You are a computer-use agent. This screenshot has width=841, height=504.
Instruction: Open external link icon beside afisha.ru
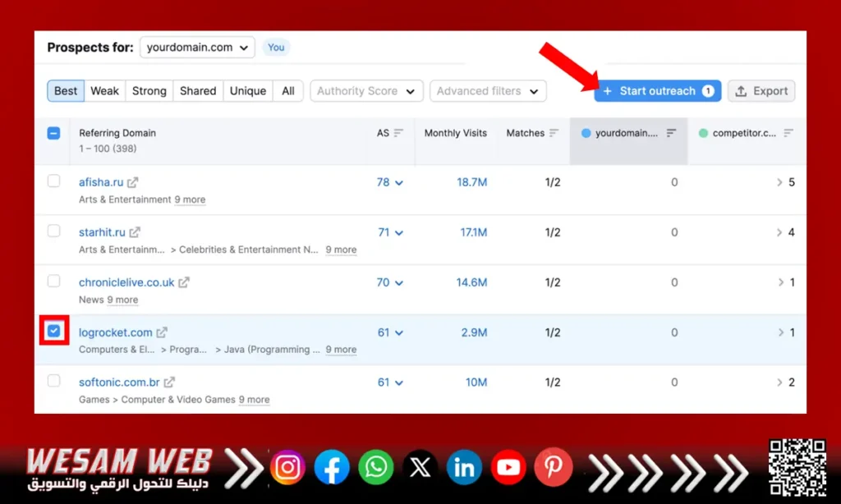(x=133, y=182)
